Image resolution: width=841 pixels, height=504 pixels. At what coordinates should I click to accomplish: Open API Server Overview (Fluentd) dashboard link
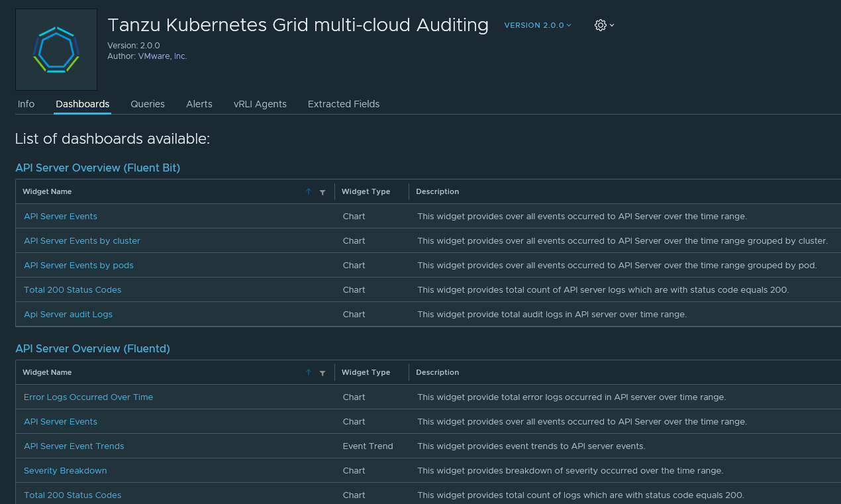point(93,348)
